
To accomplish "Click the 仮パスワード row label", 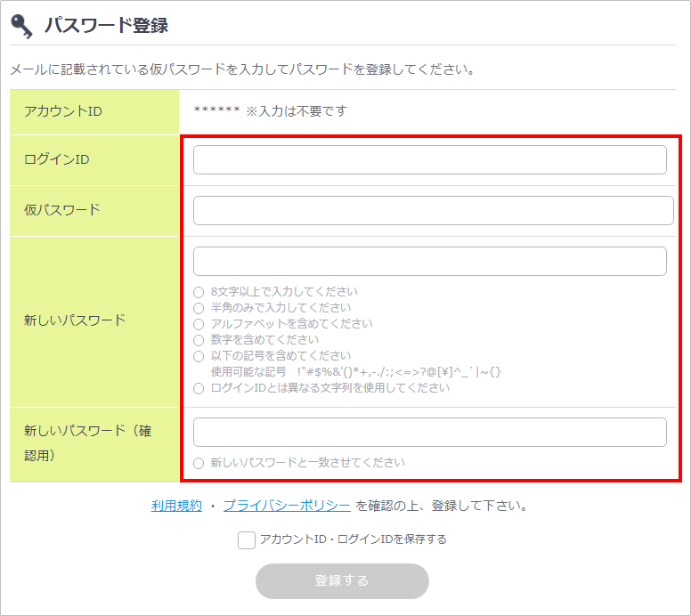I will 62,210.
